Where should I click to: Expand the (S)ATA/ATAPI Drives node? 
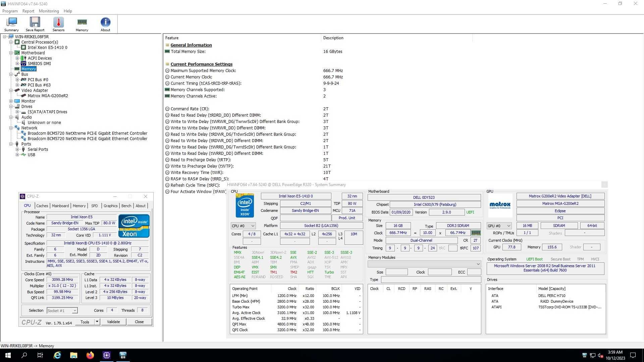[17, 112]
